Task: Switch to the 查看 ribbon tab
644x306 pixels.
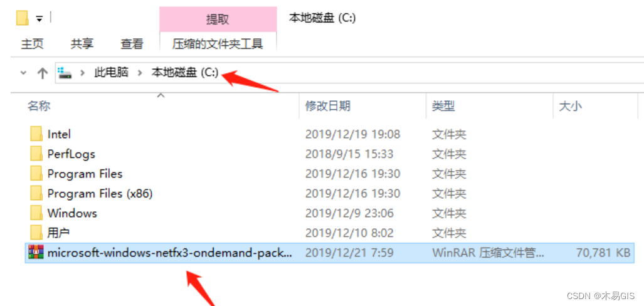Action: (132, 44)
